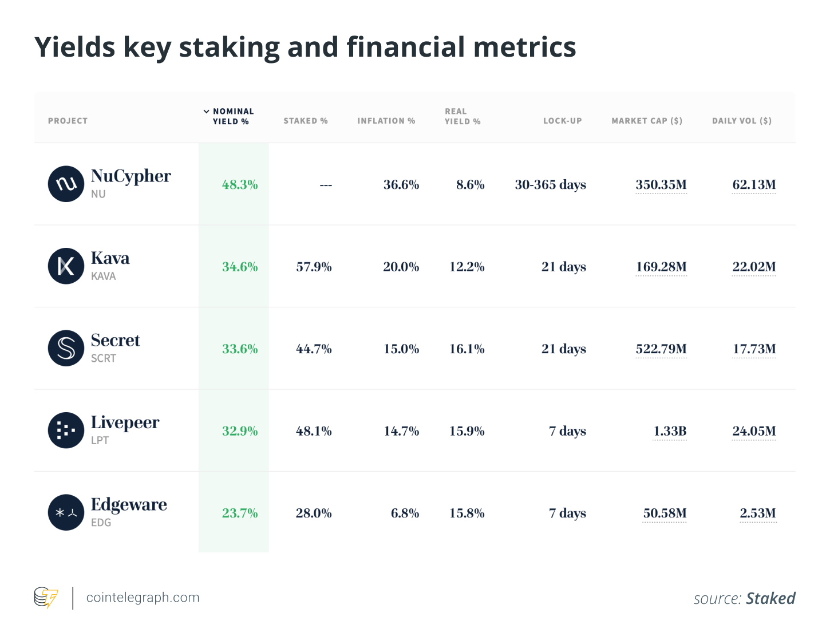The height and width of the screenshot is (644, 830).
Task: Click the Cointelegraph coin logo
Action: pos(46,598)
